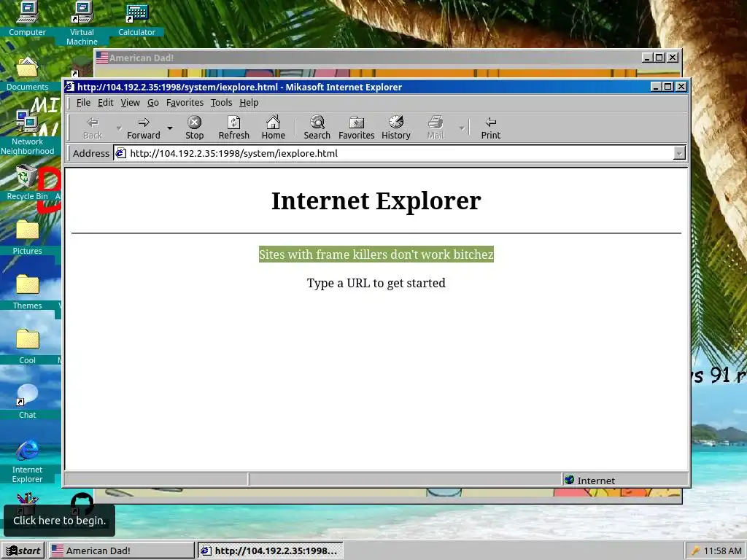Open the Computer desktop icon

coord(27,19)
